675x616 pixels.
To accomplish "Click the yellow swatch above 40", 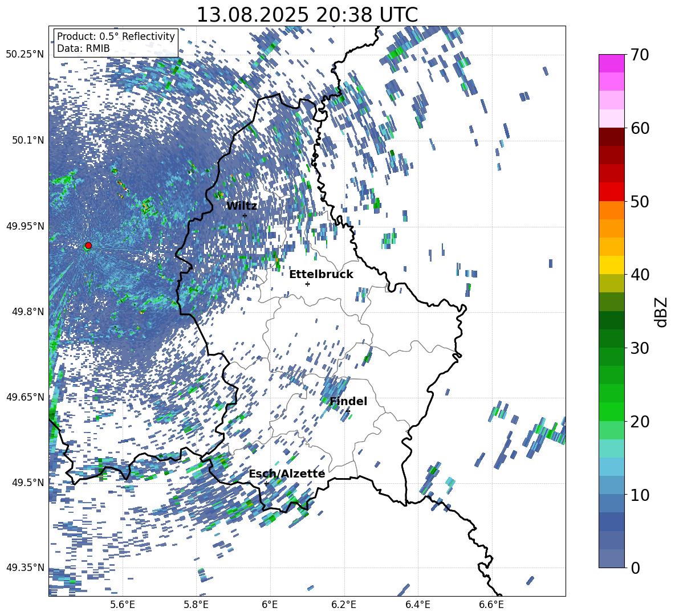I will tap(611, 265).
